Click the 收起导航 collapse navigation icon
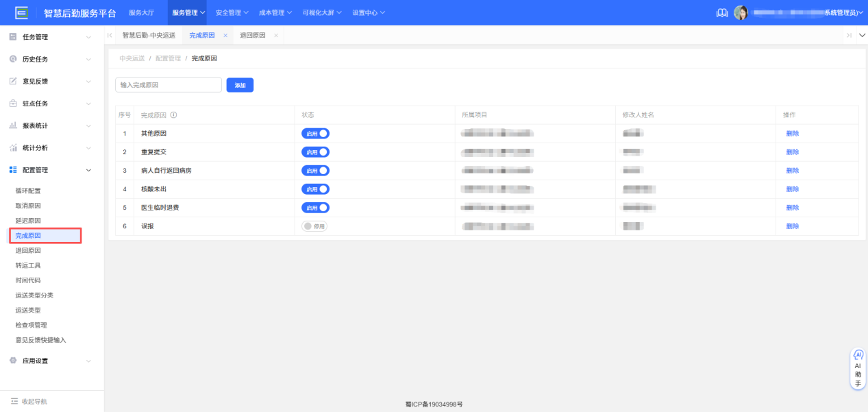 coord(14,402)
